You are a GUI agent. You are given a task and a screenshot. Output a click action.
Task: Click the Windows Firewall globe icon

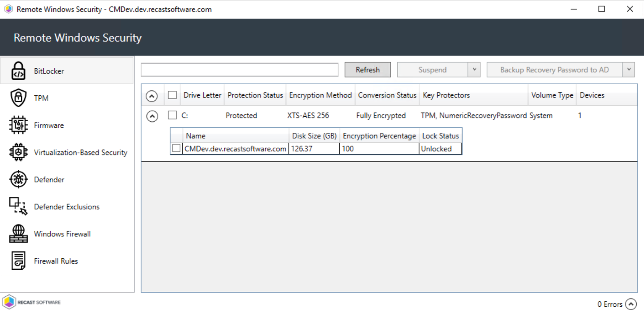click(18, 234)
